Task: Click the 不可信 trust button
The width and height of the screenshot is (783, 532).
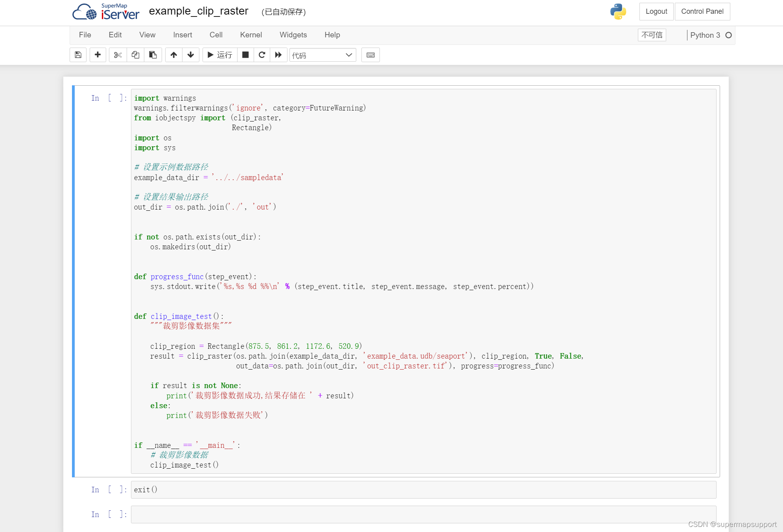Action: coord(652,35)
